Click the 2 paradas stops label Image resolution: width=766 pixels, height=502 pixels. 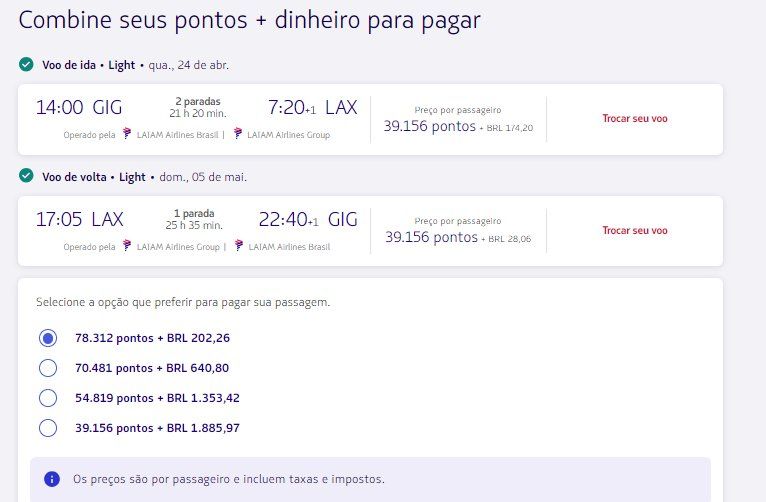(197, 101)
